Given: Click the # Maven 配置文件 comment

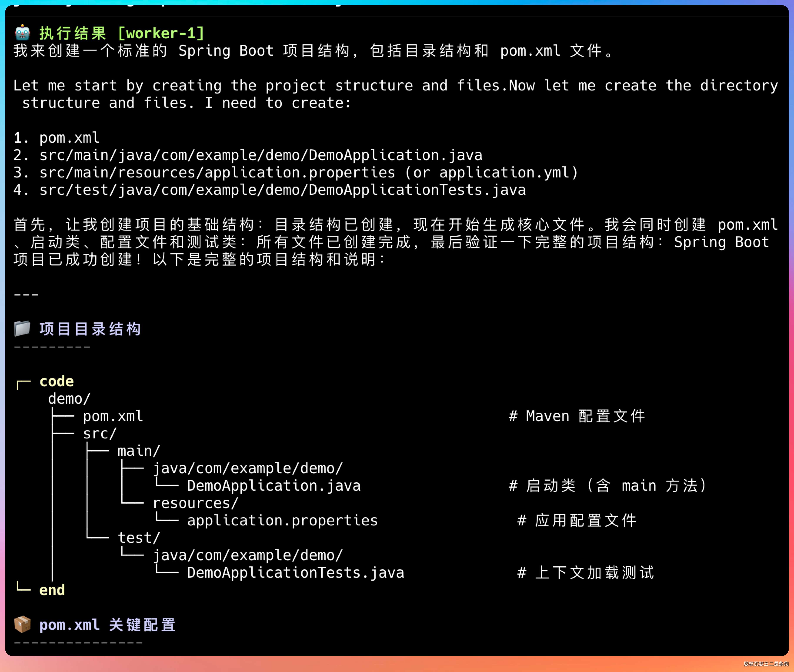Looking at the screenshot, I should pos(577,416).
